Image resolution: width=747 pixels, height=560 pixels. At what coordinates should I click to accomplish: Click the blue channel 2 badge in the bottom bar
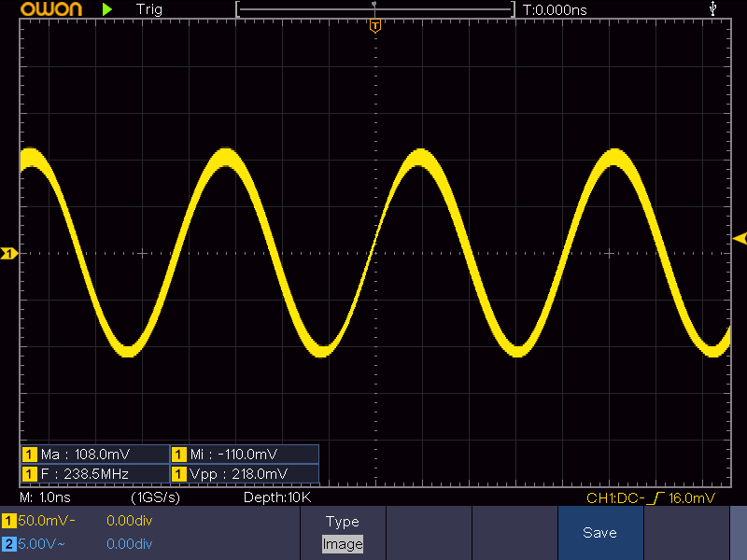point(8,544)
